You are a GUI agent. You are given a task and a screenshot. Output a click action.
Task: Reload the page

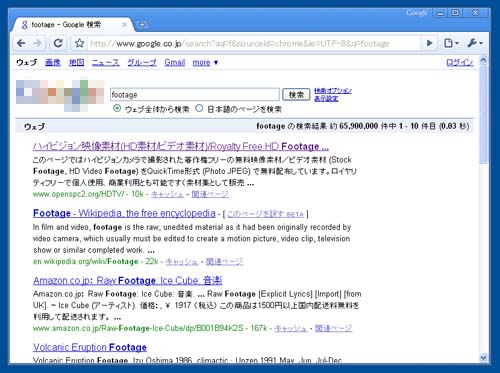point(58,43)
